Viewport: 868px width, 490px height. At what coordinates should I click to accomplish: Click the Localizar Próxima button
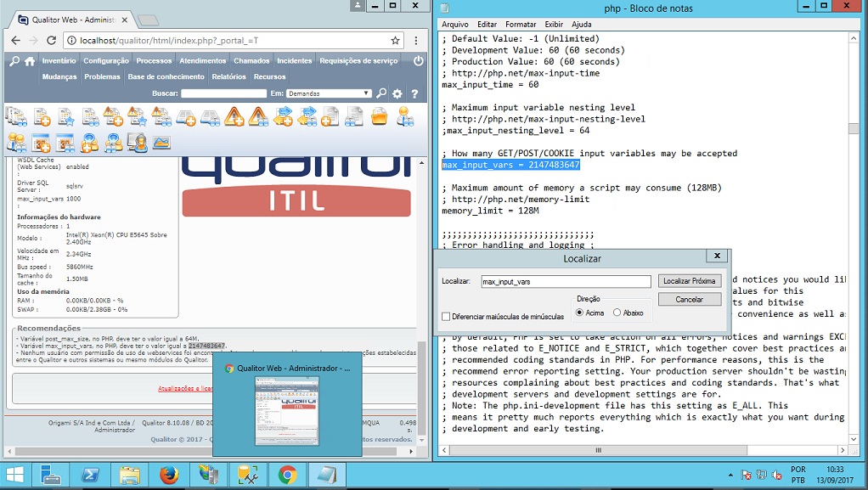(689, 281)
